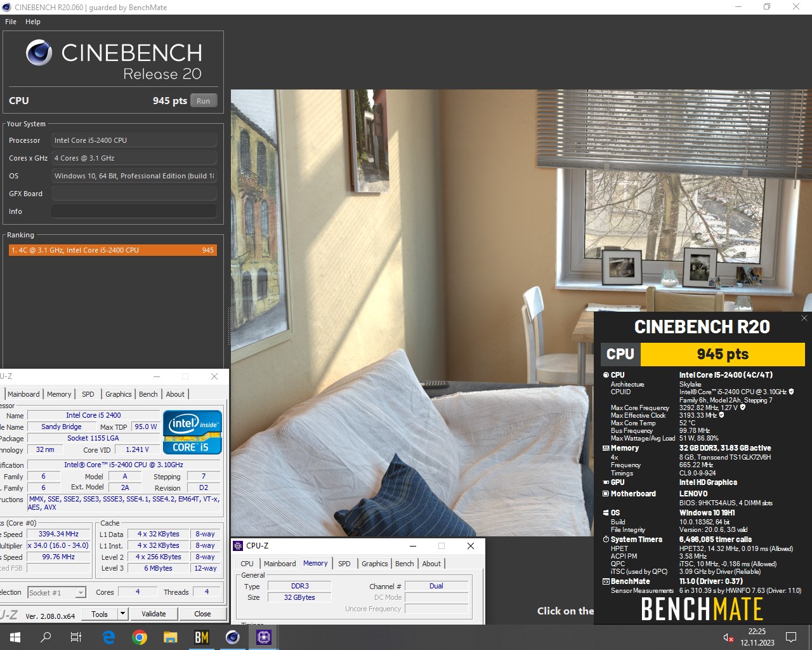The height and width of the screenshot is (650, 812).
Task: Switch to Graphics tab in left CPU-Z
Action: point(119,394)
